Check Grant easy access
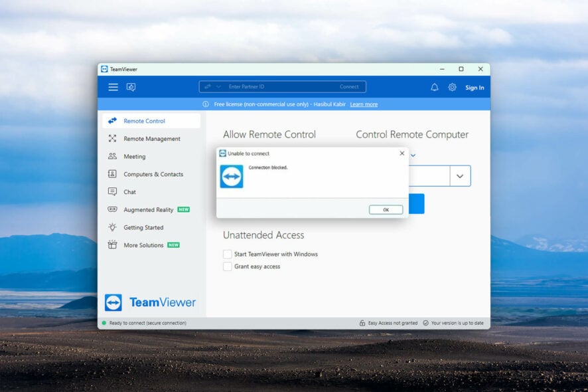Viewport: 588px width, 392px height. (227, 266)
